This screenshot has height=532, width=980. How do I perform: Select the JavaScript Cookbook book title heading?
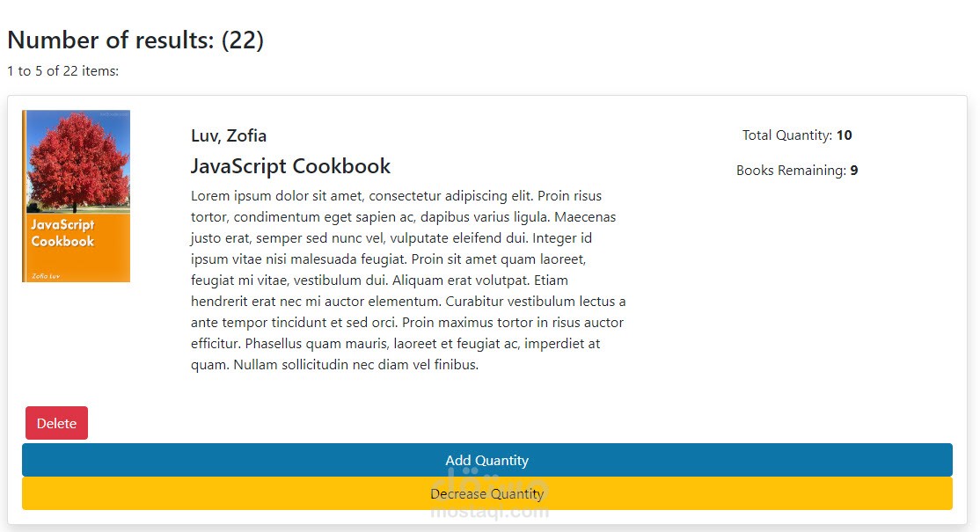point(290,166)
